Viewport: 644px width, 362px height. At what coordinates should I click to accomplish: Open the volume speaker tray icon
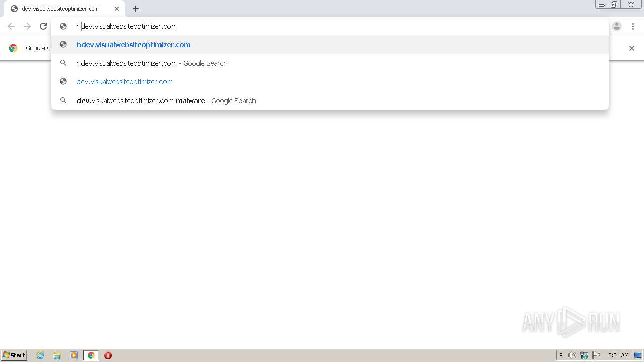tap(572, 355)
